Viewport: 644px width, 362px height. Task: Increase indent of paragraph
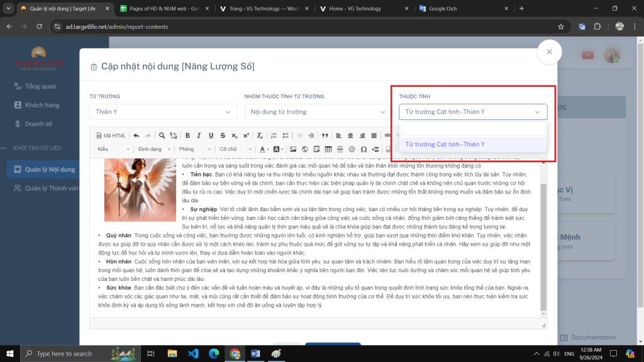pos(311,136)
